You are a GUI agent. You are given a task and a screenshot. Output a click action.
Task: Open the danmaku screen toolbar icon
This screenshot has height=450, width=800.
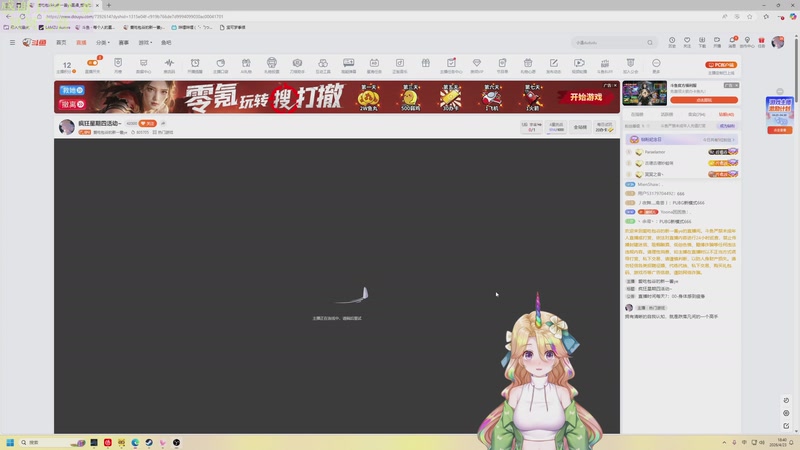point(348,65)
